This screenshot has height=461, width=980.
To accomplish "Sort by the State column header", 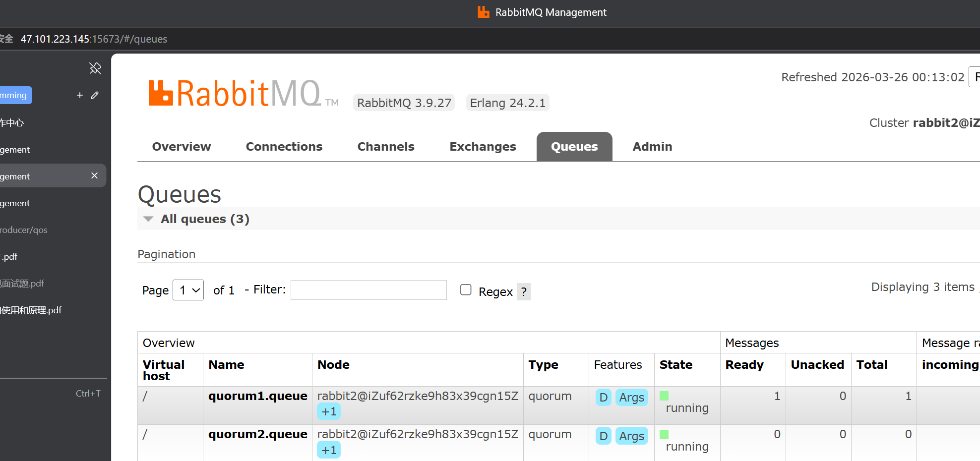I will [x=675, y=365].
